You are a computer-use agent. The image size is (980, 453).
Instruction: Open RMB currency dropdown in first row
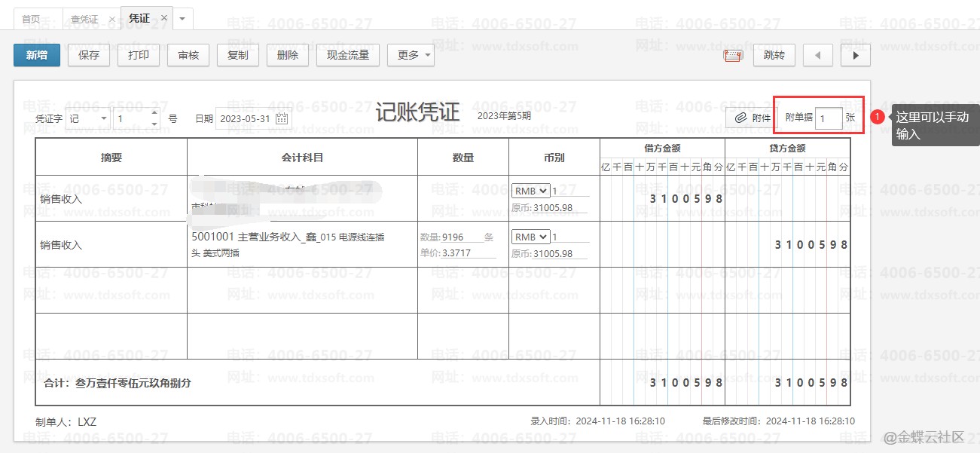click(530, 191)
